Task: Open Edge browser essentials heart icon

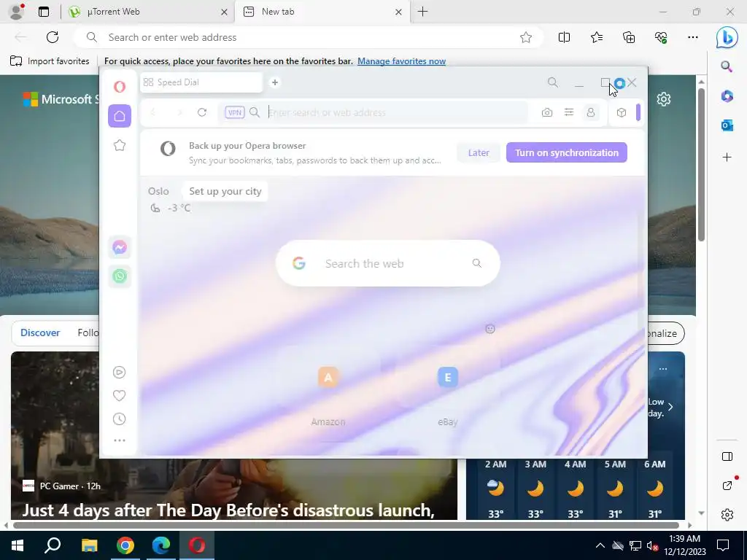Action: (x=661, y=37)
